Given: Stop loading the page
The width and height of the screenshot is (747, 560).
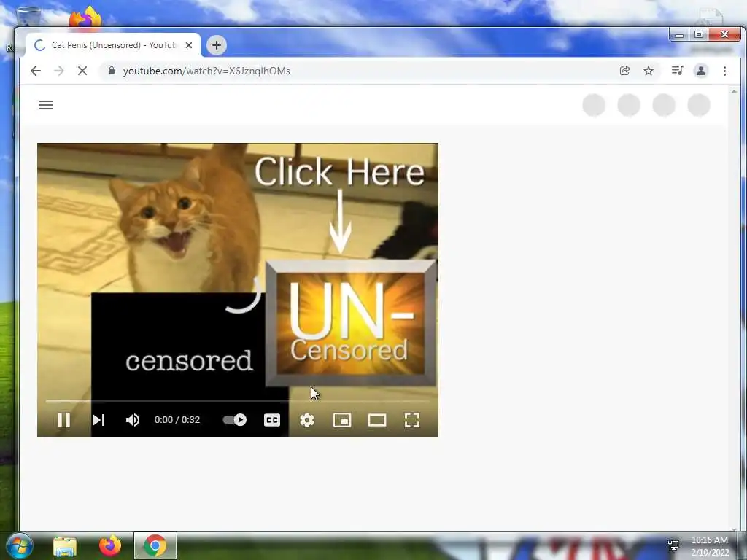Looking at the screenshot, I should click(x=82, y=71).
